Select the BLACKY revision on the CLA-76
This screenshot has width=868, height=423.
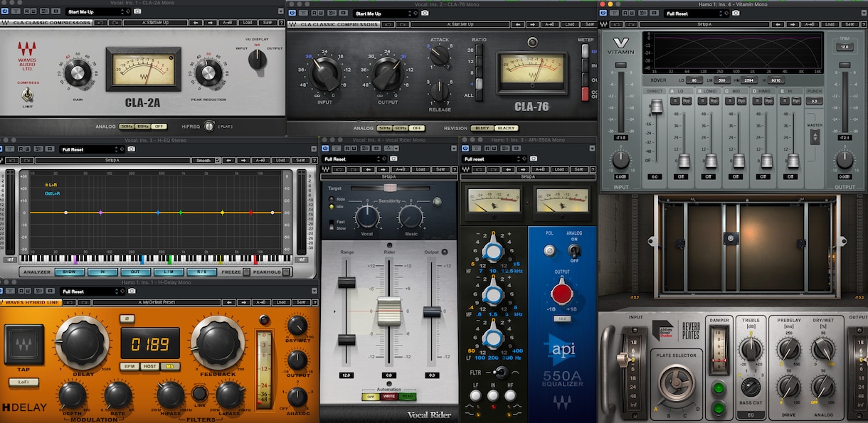(507, 128)
